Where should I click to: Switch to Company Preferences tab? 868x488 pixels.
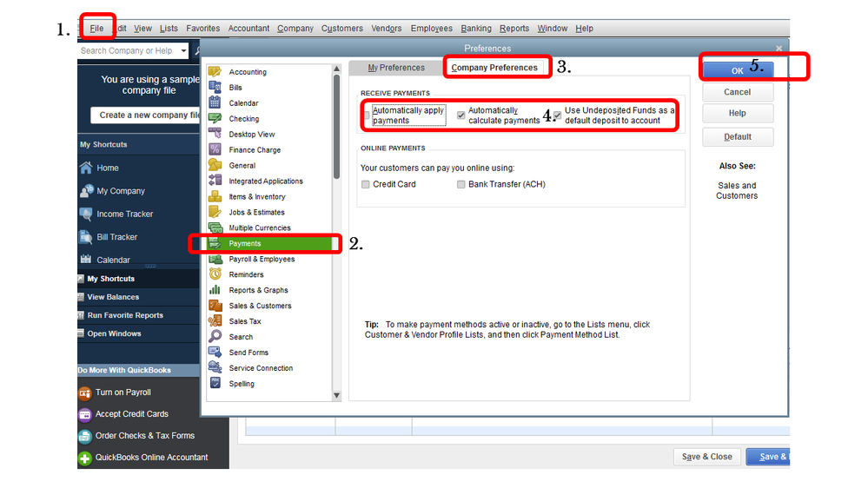click(x=494, y=68)
